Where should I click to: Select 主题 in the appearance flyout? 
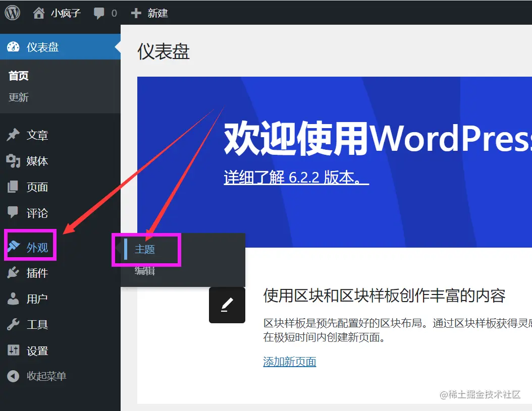pos(145,249)
